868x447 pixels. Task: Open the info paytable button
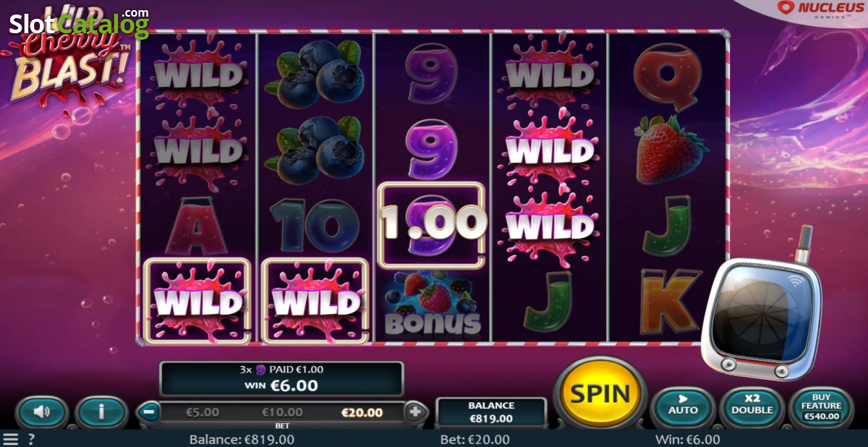point(101,412)
